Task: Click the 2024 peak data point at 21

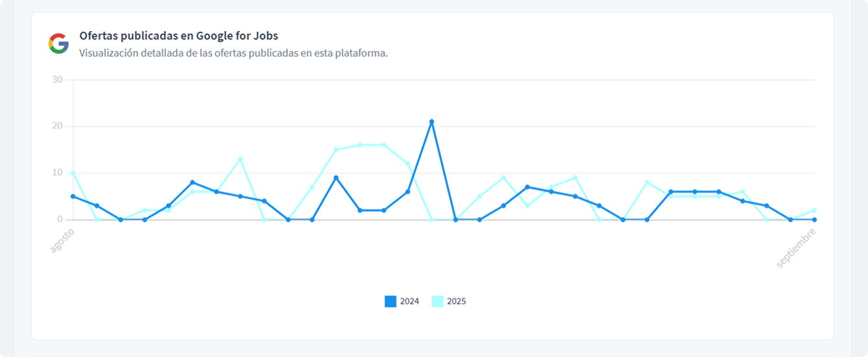Action: click(431, 122)
